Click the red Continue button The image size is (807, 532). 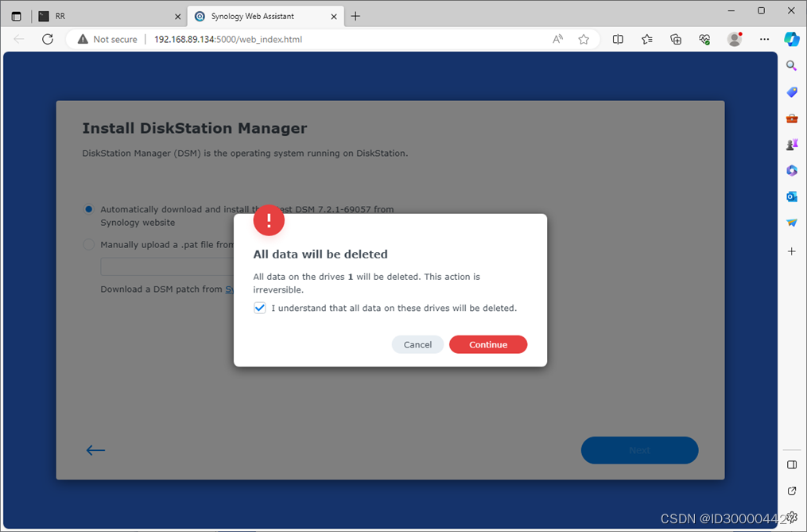[x=488, y=344]
